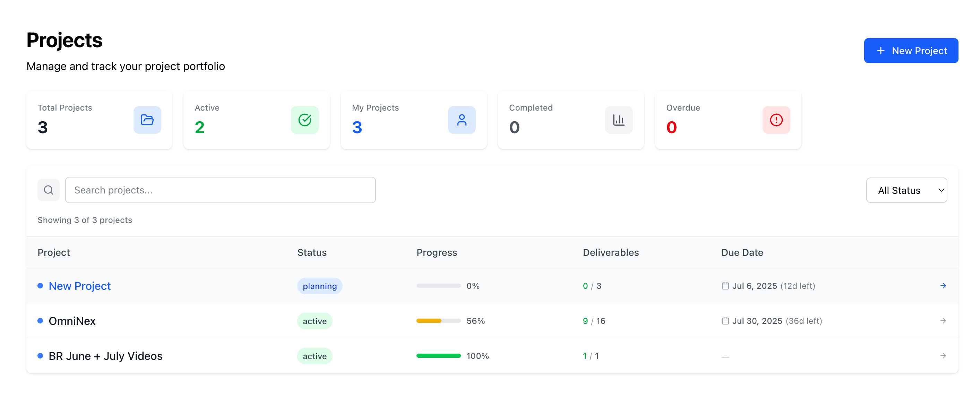The width and height of the screenshot is (980, 398).
Task: Click the calendar icon beside Jul 30, 2025
Action: click(725, 321)
